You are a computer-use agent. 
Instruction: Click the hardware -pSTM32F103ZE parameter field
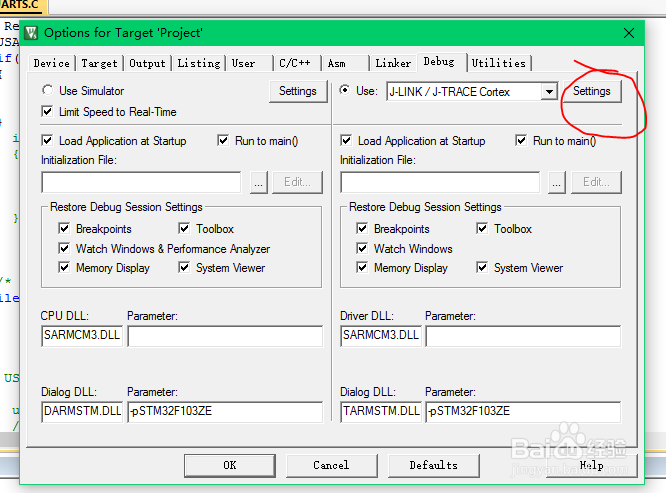tap(523, 412)
